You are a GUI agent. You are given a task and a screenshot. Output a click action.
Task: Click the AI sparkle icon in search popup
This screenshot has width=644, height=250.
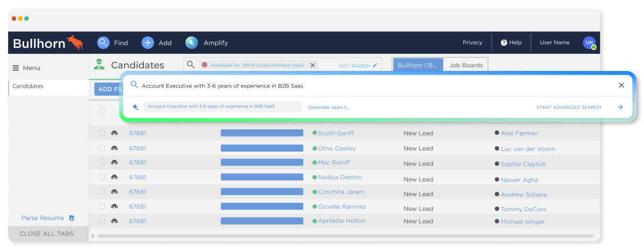click(x=135, y=107)
